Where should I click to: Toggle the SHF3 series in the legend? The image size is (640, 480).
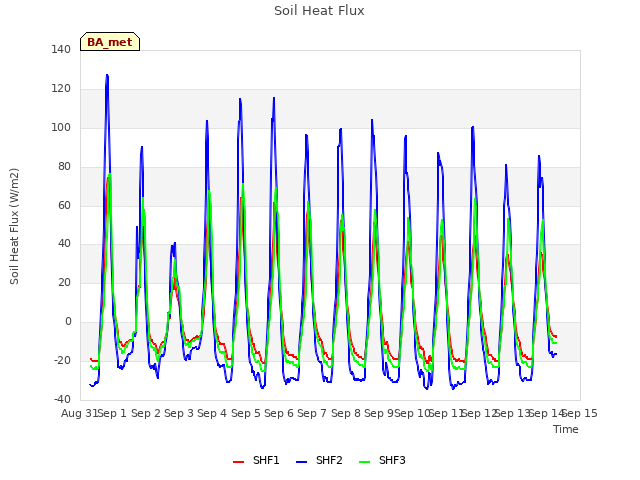tap(382, 460)
